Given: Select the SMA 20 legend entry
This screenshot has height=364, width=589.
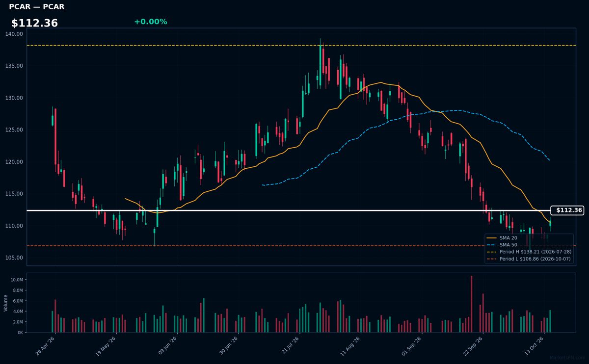Looking at the screenshot, I should [508, 238].
